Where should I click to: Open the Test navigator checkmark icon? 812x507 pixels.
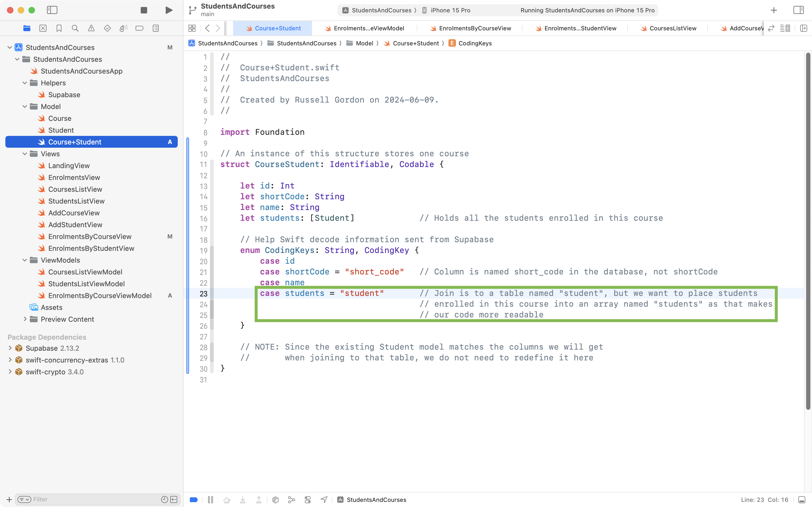coord(107,28)
